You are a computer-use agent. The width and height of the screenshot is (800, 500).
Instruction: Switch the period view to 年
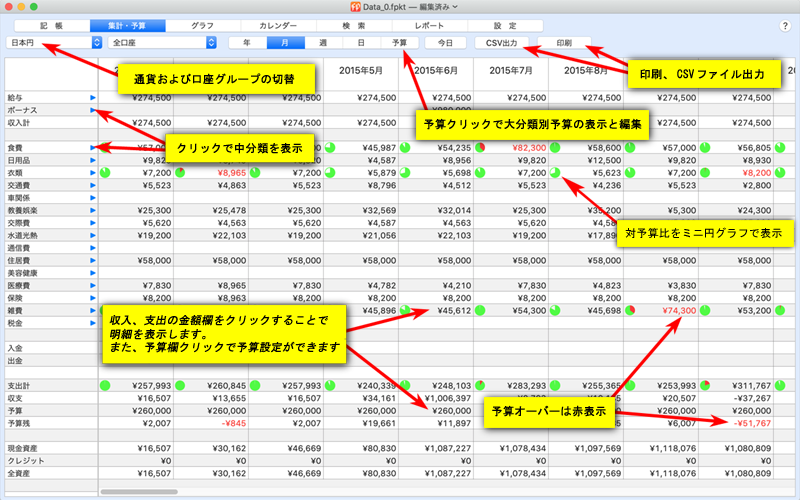coord(247,43)
